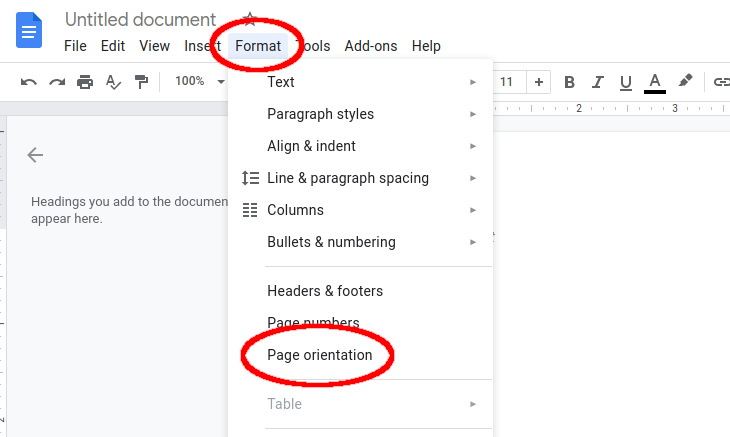This screenshot has height=437, width=730.
Task: Toggle Italic formatting
Action: 598,82
